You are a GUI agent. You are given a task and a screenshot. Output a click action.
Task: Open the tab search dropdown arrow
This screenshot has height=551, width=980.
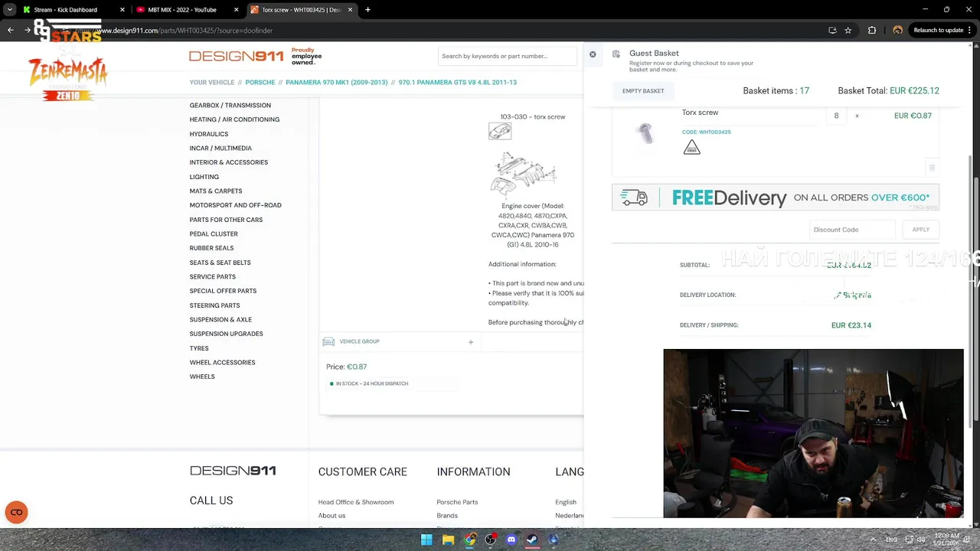9,10
